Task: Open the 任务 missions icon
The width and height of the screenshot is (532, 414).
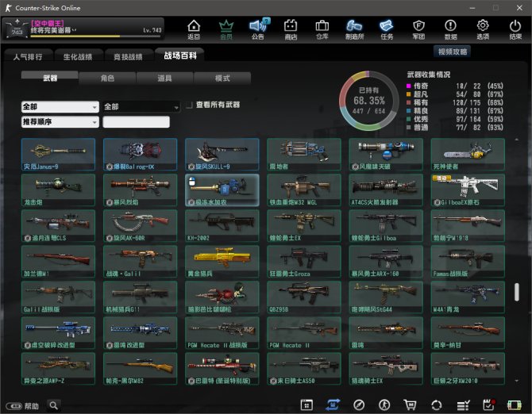Action: click(x=387, y=29)
